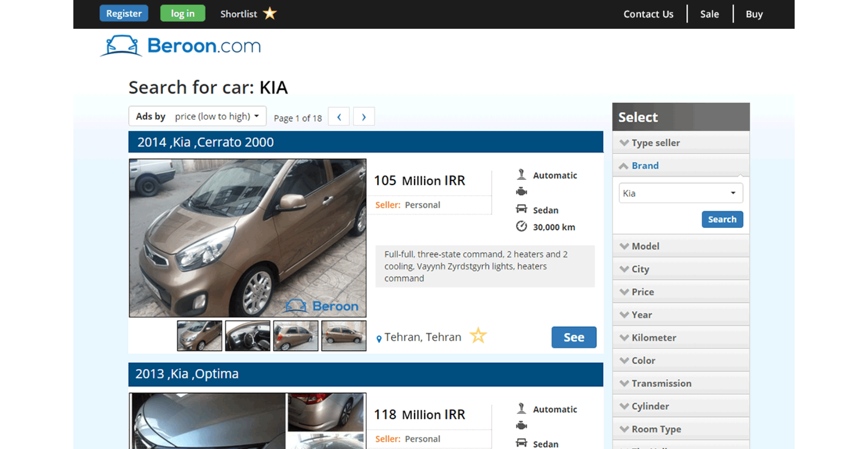Open the 2014 Kia Cerrato 2000 listing title
This screenshot has width=868, height=449.
pos(205,142)
